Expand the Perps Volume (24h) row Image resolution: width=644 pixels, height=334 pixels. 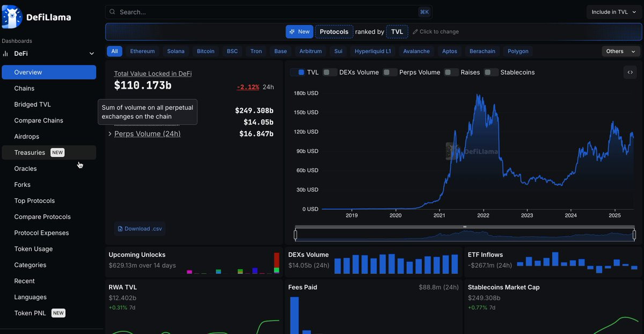tap(144, 134)
